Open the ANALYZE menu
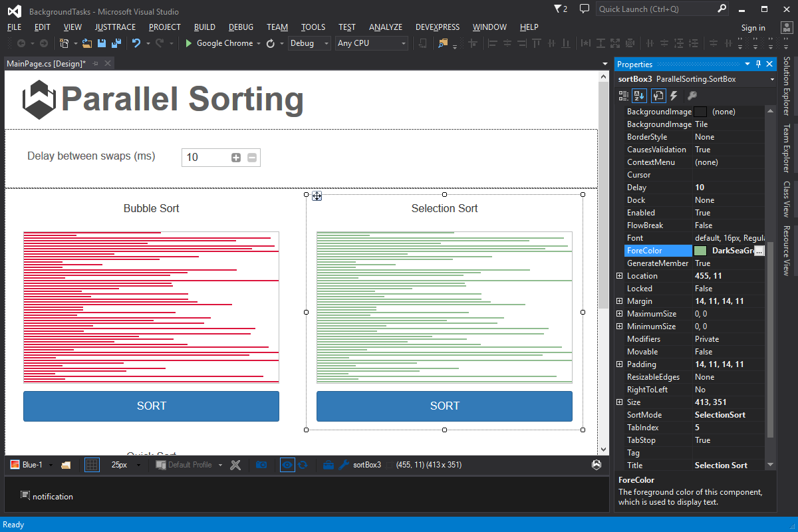This screenshot has width=798, height=532. tap(386, 27)
